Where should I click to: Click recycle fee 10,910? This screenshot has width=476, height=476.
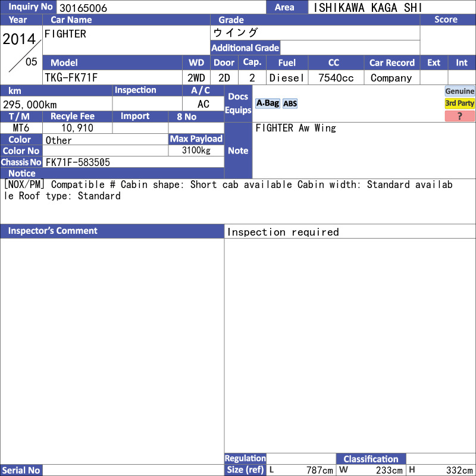[x=77, y=128]
